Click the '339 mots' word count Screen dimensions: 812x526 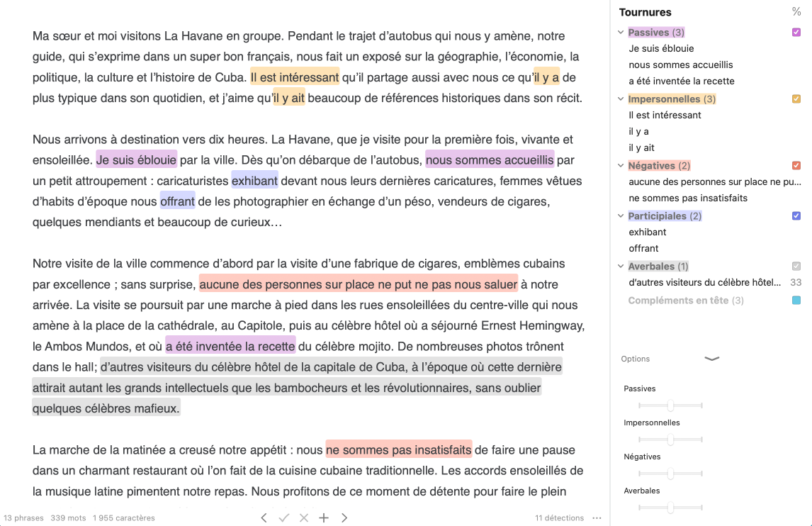[68, 517]
